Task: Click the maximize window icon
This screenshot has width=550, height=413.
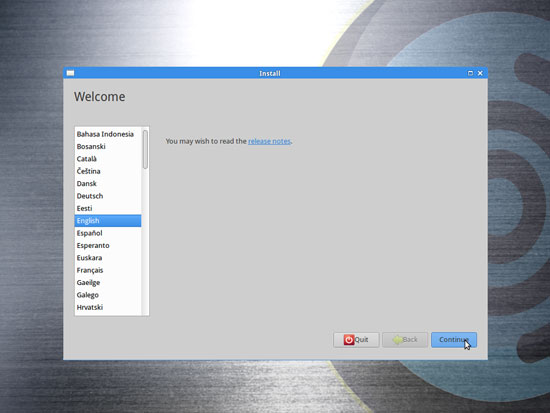Action: [x=470, y=73]
